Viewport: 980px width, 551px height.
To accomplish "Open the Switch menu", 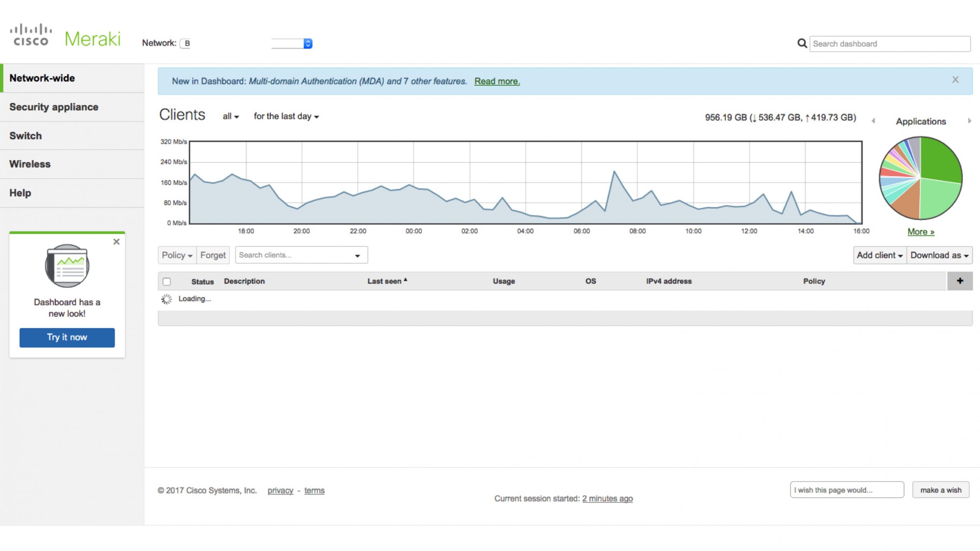I will pyautogui.click(x=72, y=136).
